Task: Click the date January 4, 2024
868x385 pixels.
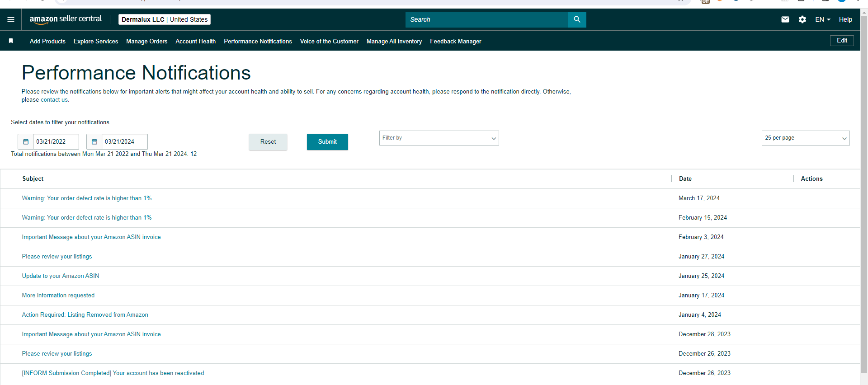Action: (x=700, y=315)
